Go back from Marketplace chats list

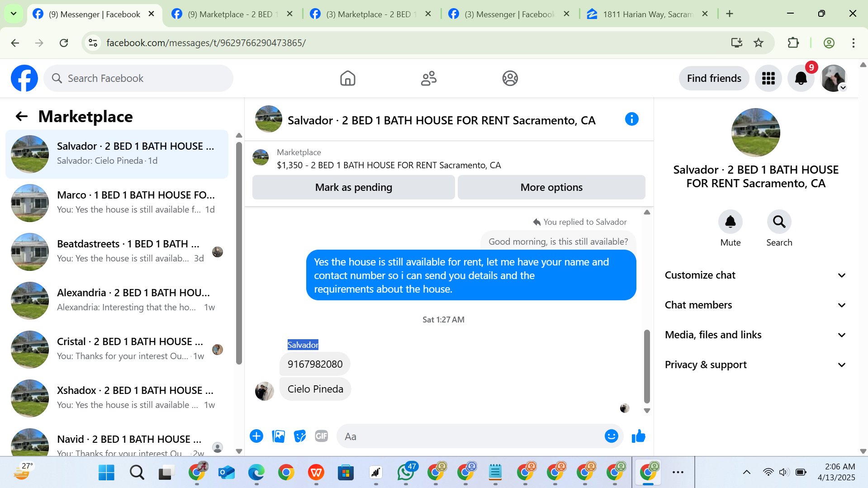22,117
